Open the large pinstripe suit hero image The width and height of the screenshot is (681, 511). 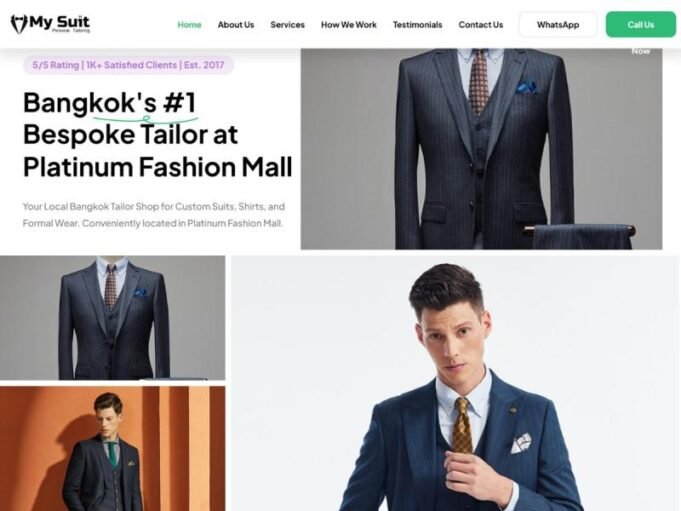pos(481,149)
